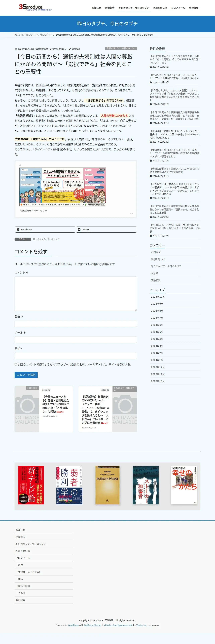Click the gray category badge above article title
The width and height of the screenshot is (215, 644).
tap(121, 48)
